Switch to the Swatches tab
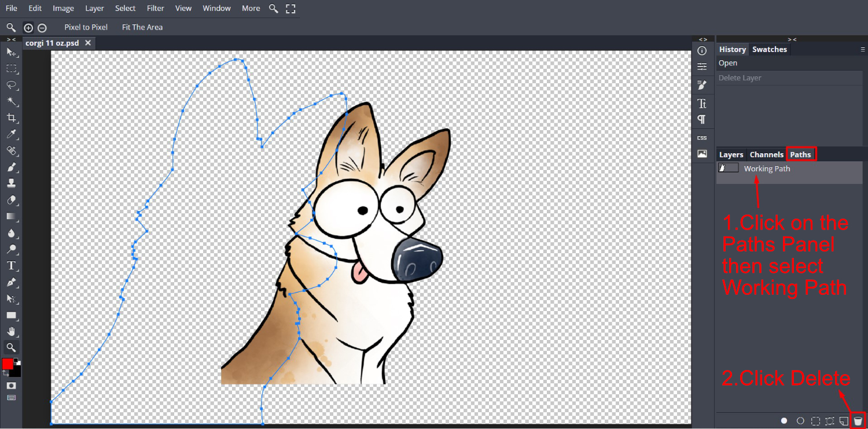 click(x=769, y=50)
